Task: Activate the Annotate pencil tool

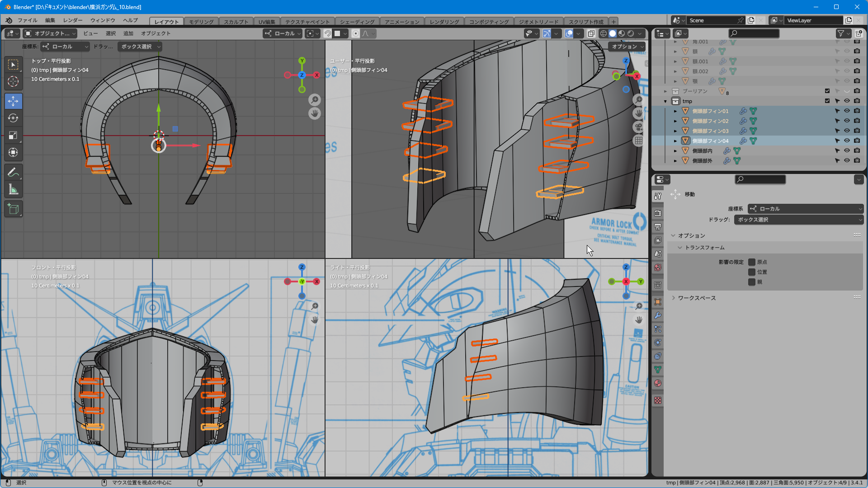Action: [x=13, y=173]
